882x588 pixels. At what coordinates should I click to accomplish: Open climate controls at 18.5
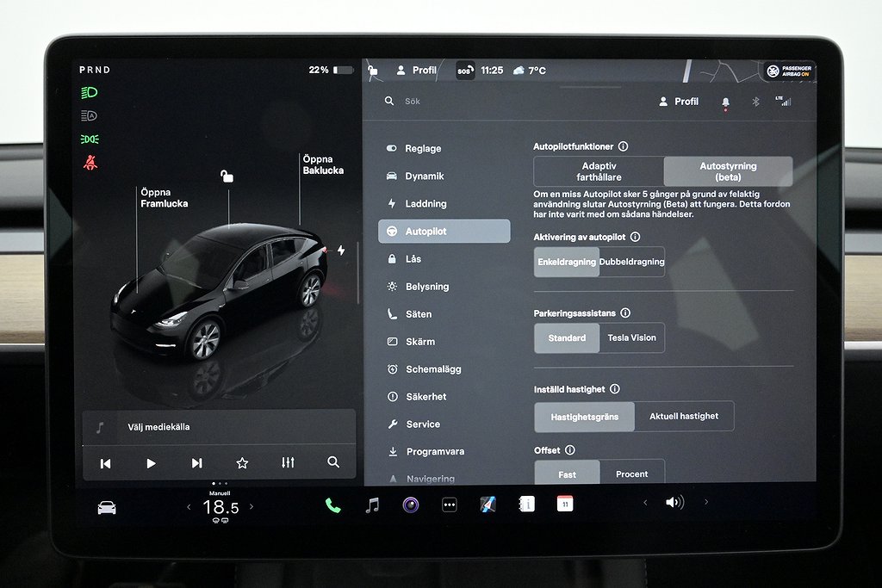coord(220,508)
